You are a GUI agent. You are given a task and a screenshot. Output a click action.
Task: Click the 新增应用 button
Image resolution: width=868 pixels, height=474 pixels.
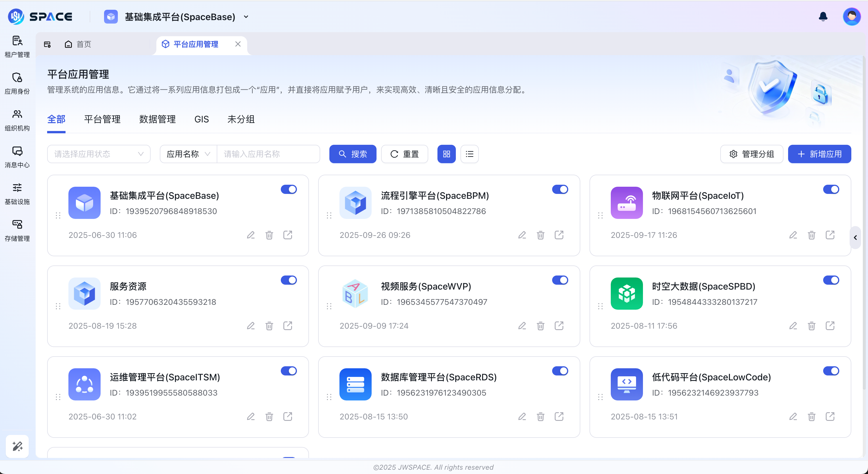[819, 154]
